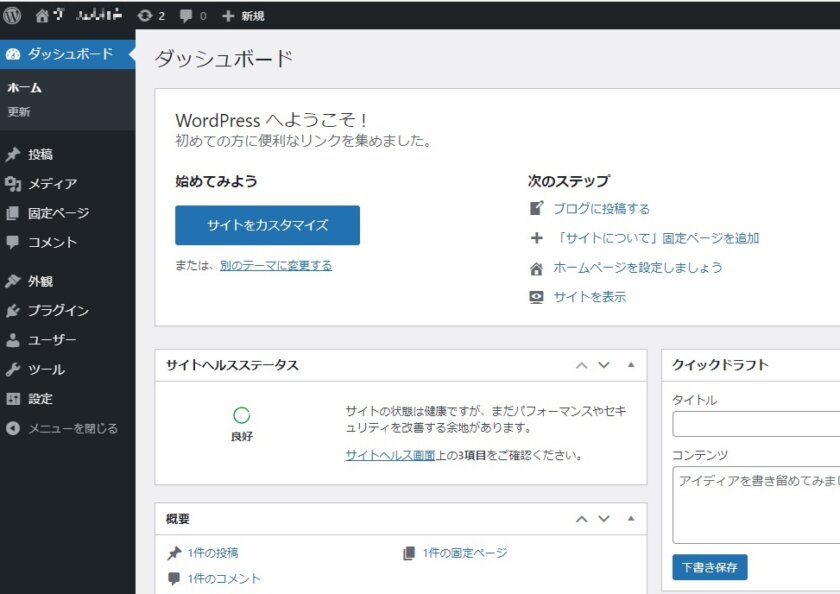Click the pages icon beside 1件の固定ページ
Viewport: 840px width, 594px height.
coord(409,553)
